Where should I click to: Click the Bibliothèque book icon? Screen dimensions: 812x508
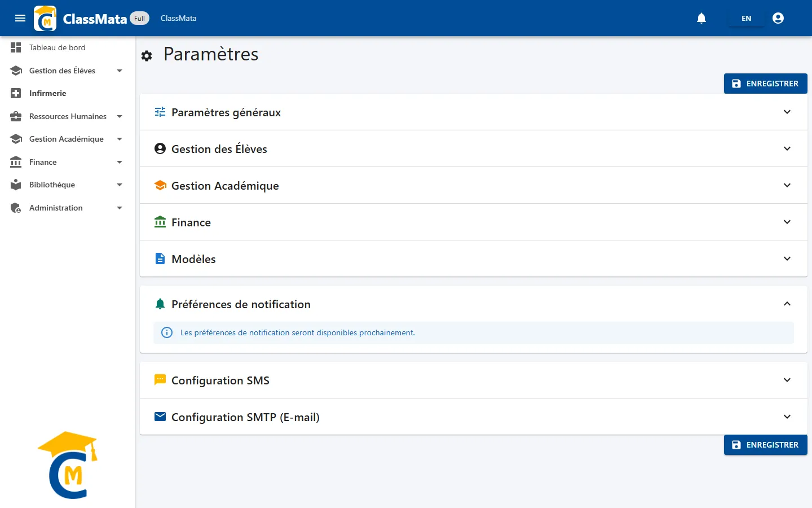(x=16, y=185)
